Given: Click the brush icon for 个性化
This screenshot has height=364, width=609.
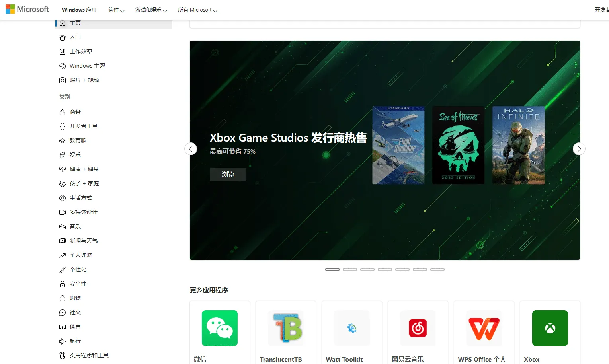Looking at the screenshot, I should 62,270.
